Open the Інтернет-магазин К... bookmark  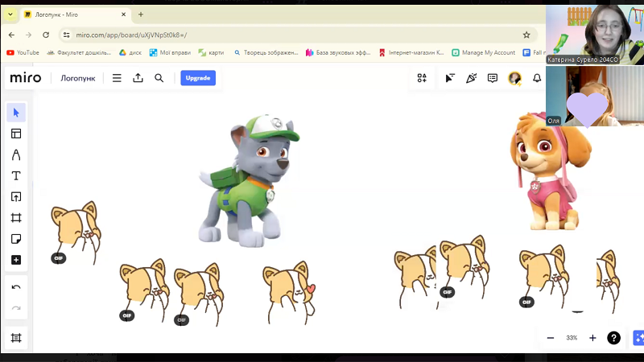[x=411, y=52]
